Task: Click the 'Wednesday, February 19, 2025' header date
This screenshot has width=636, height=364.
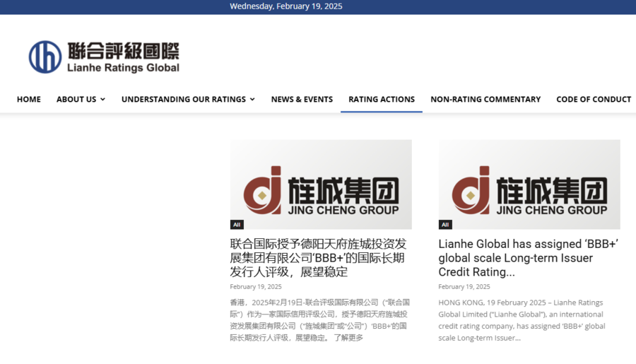Action: [286, 6]
